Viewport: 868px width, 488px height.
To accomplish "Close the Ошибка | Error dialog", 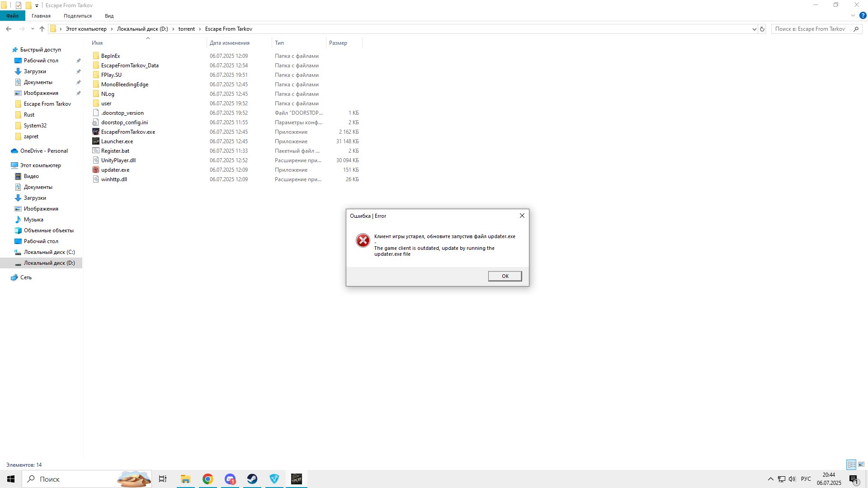I will (522, 216).
